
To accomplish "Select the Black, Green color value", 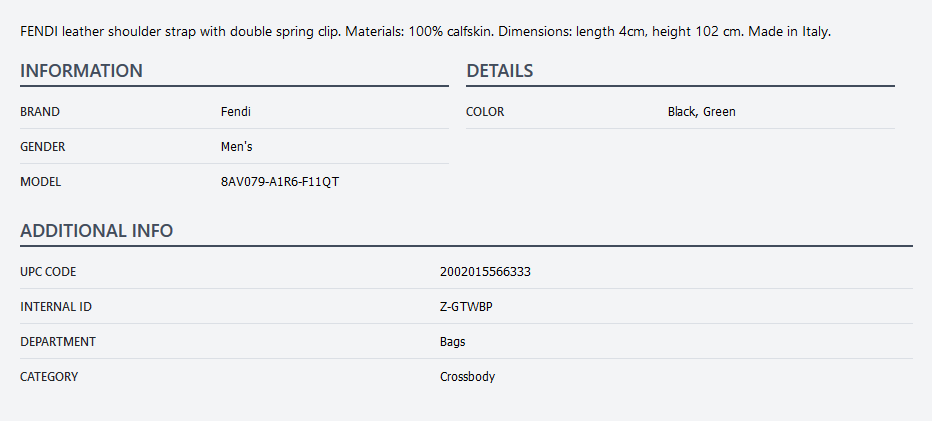I will tap(701, 112).
